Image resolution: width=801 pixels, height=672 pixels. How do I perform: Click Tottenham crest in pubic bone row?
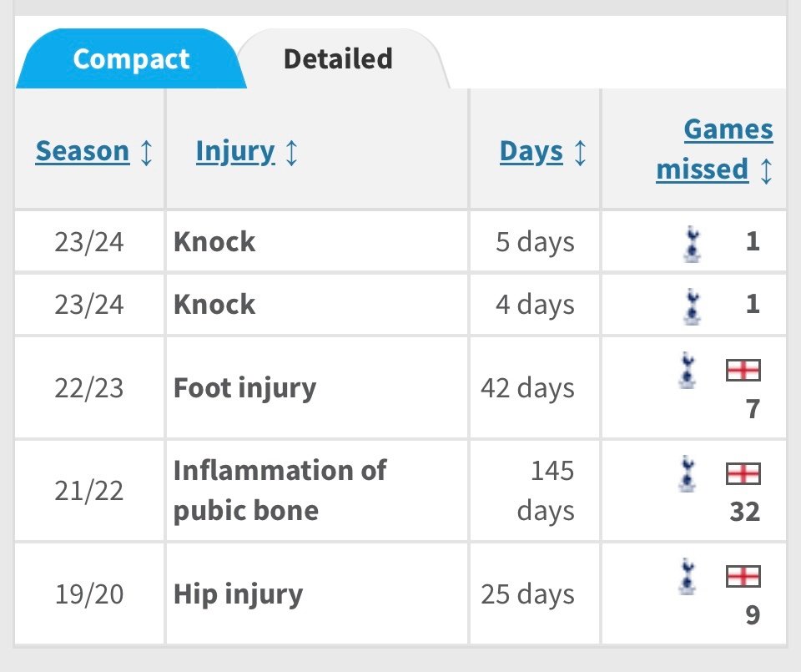688,473
